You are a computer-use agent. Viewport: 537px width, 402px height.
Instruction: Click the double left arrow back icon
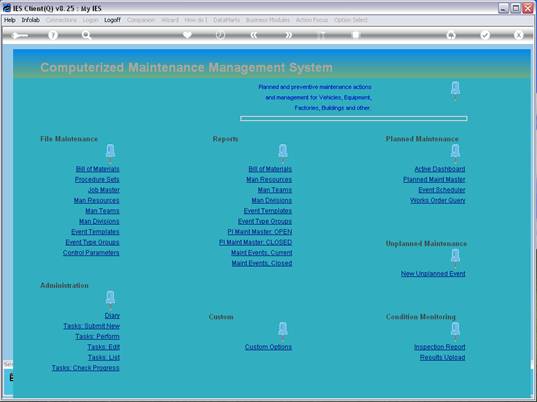point(254,35)
